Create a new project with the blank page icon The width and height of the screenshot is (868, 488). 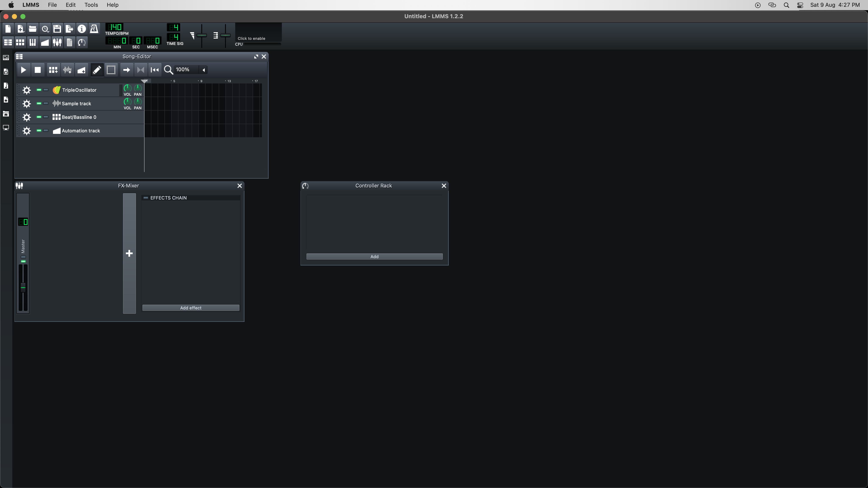pos(8,29)
